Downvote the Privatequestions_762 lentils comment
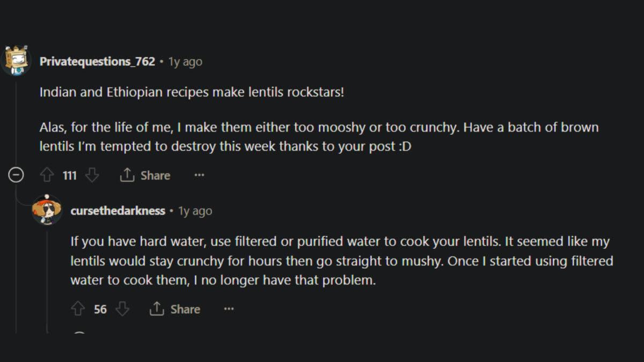Viewport: 644px width, 362px height. (x=92, y=175)
